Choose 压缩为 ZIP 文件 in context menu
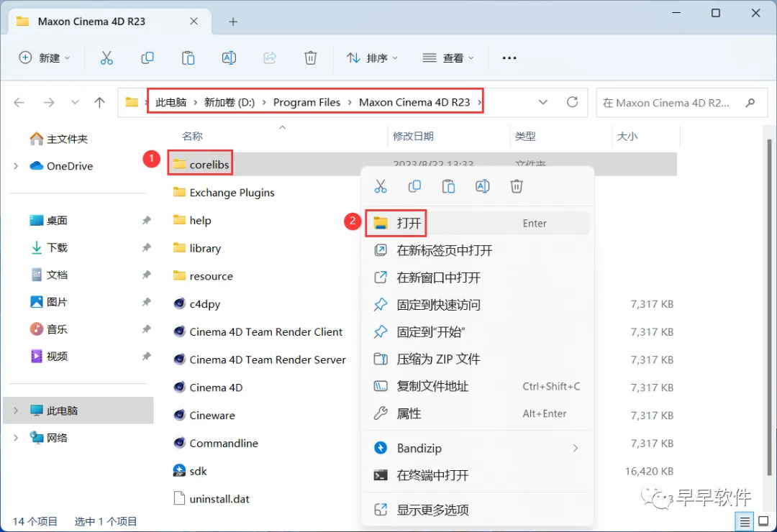The height and width of the screenshot is (532, 777). (x=478, y=359)
